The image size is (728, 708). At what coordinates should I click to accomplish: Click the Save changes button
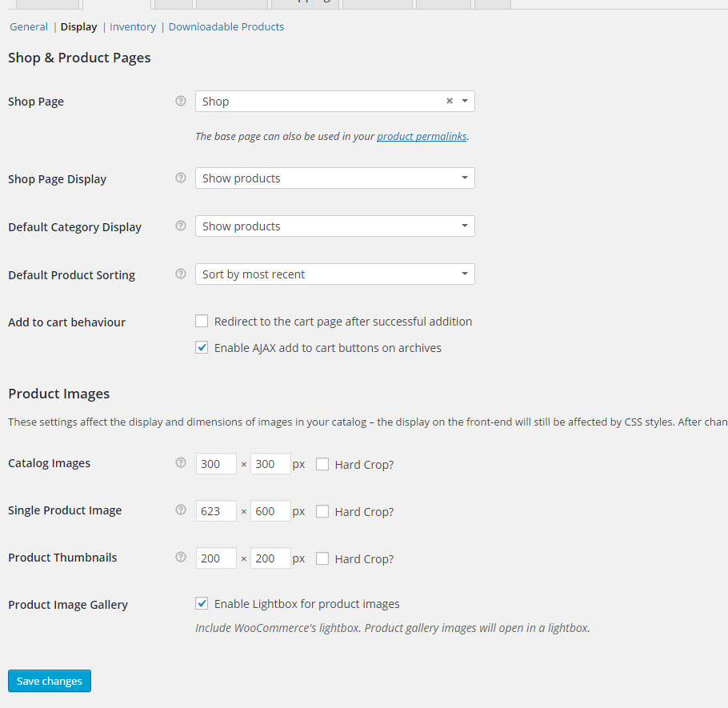[x=50, y=681]
